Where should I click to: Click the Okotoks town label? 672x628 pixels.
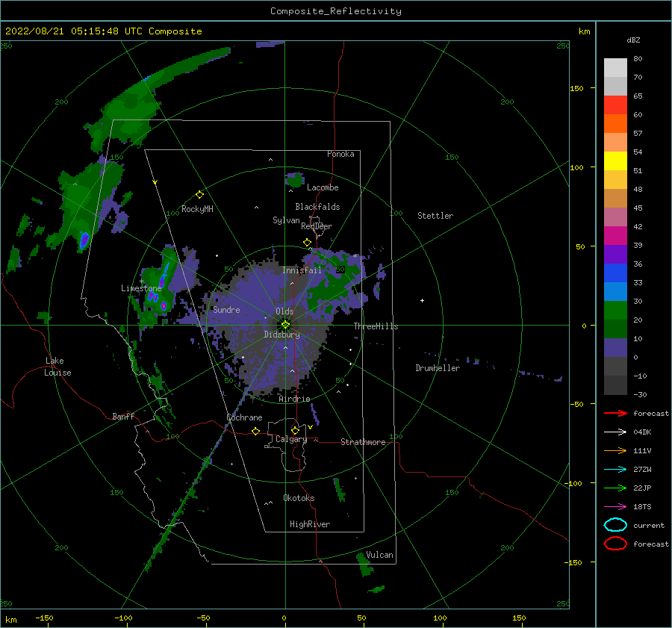(299, 498)
